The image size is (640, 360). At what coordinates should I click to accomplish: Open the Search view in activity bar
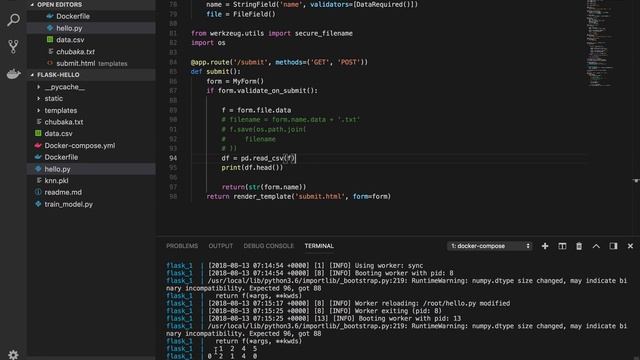point(13,19)
